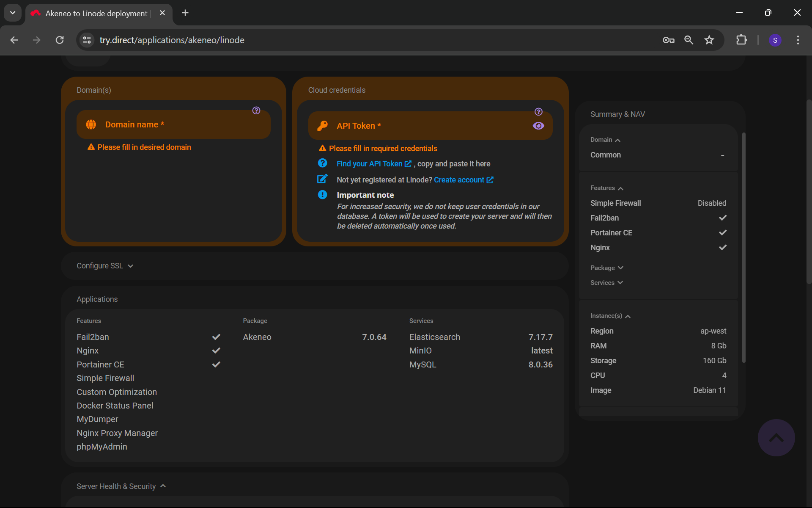Image resolution: width=812 pixels, height=508 pixels.
Task: Click the Simple Firewall 'Disabled' status in Summary
Action: click(x=712, y=203)
